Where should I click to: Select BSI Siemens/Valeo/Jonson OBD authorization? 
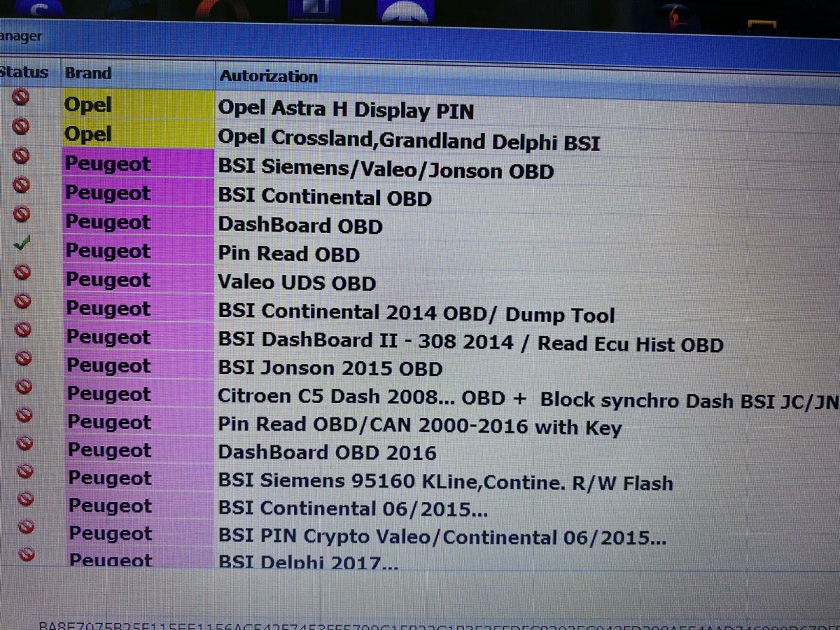[x=386, y=169]
